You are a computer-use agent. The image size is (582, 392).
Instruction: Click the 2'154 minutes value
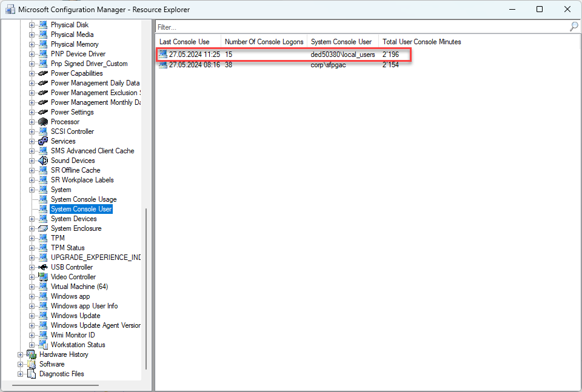(390, 65)
